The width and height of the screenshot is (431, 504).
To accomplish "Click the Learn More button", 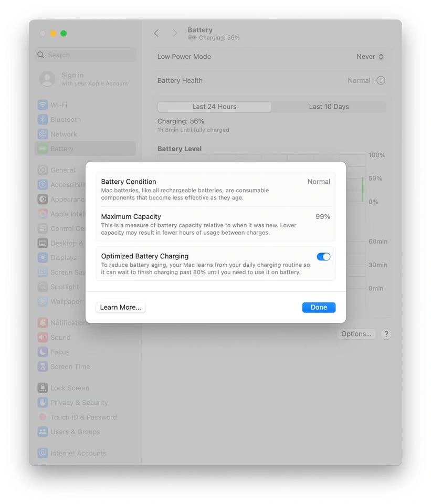I will pyautogui.click(x=120, y=308).
